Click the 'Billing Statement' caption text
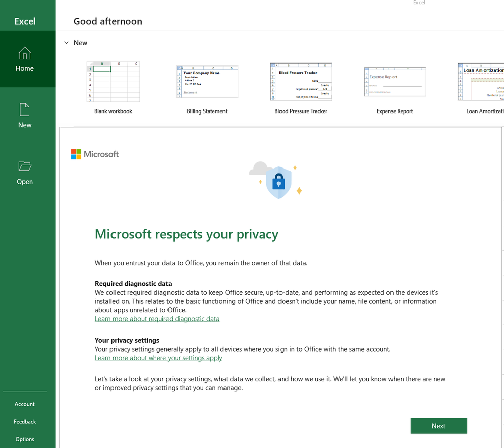 207,111
